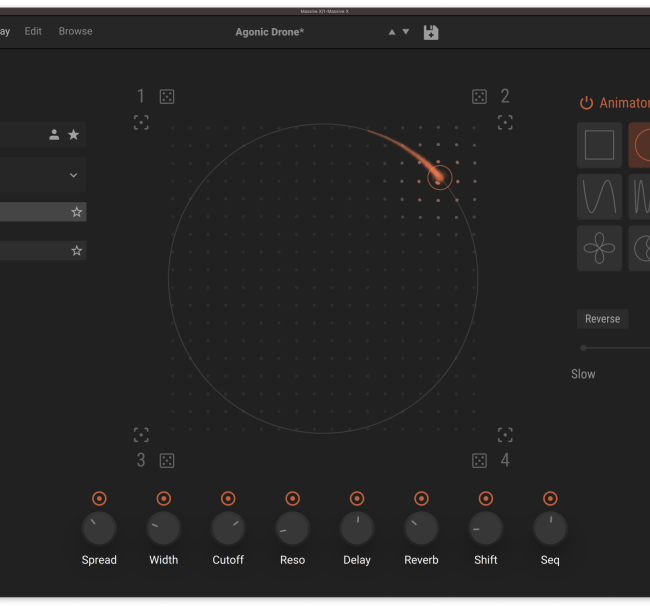Click the dice icon beside corner 4

[x=479, y=460]
